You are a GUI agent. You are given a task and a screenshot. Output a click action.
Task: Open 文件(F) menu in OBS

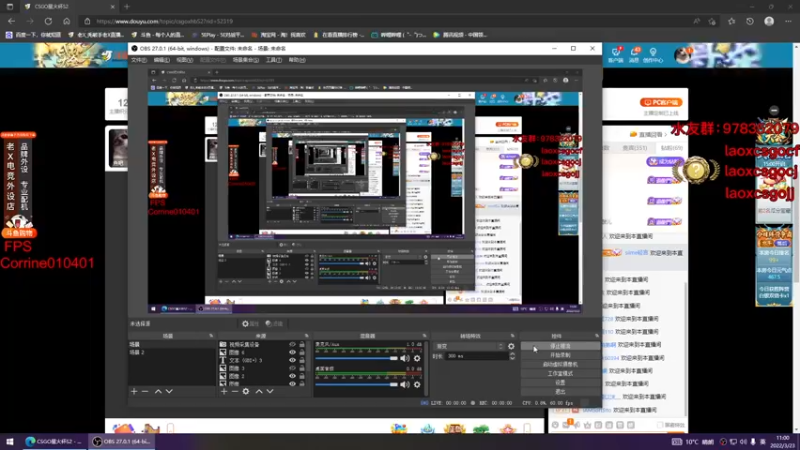(x=139, y=60)
